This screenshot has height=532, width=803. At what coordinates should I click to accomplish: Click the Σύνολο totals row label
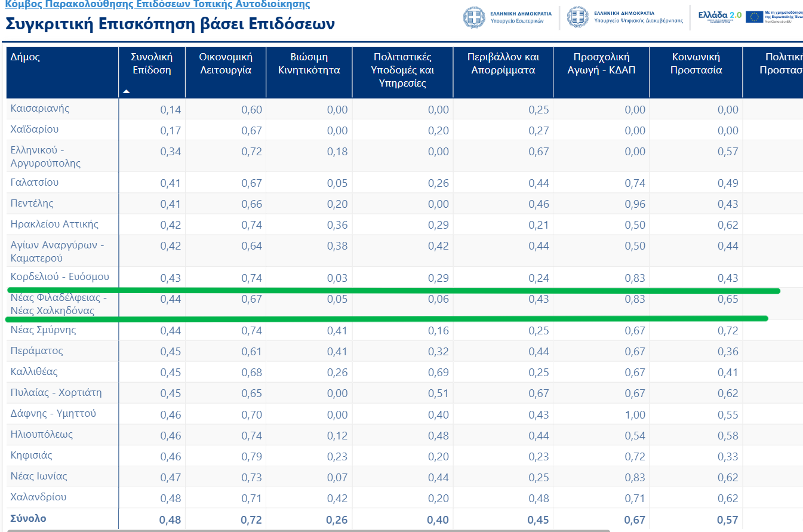[28, 518]
